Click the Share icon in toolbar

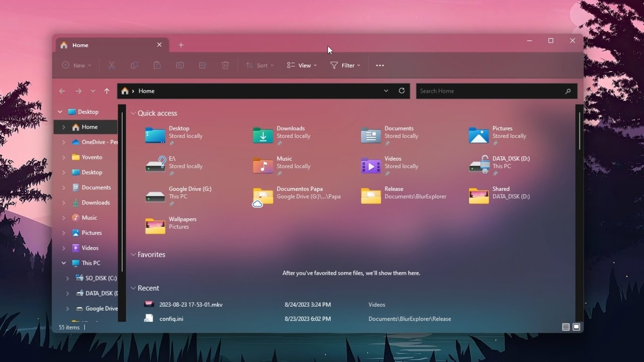pyautogui.click(x=202, y=65)
